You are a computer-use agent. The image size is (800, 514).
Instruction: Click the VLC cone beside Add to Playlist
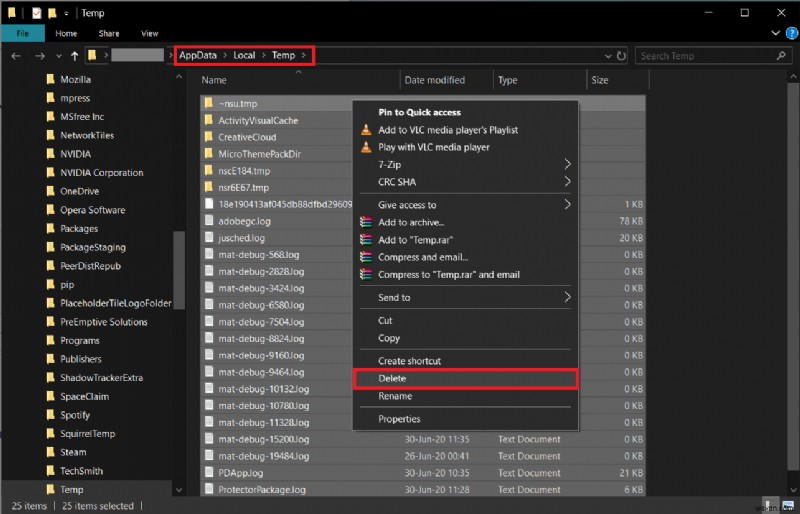point(366,130)
